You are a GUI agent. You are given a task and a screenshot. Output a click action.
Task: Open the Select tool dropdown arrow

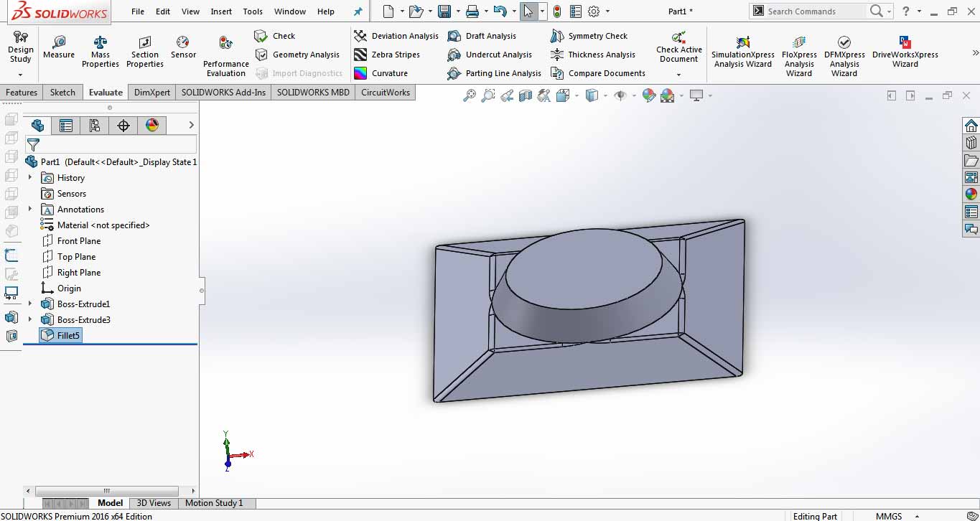coord(542,11)
